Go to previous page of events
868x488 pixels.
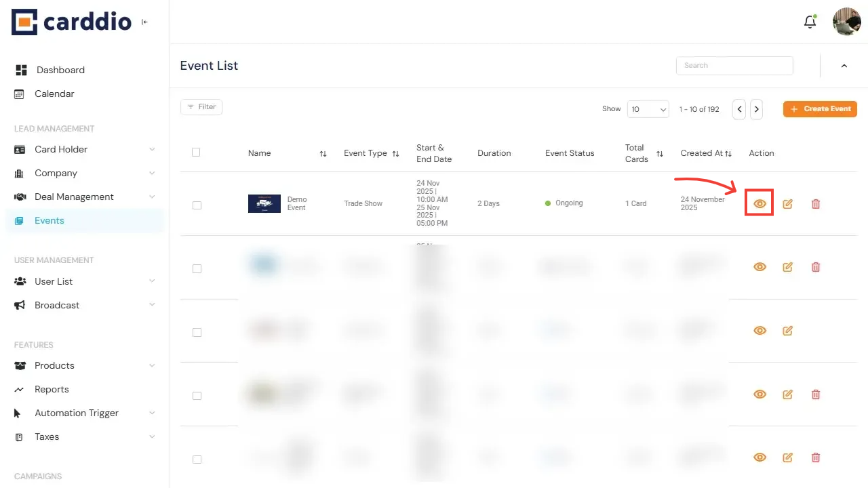click(739, 109)
